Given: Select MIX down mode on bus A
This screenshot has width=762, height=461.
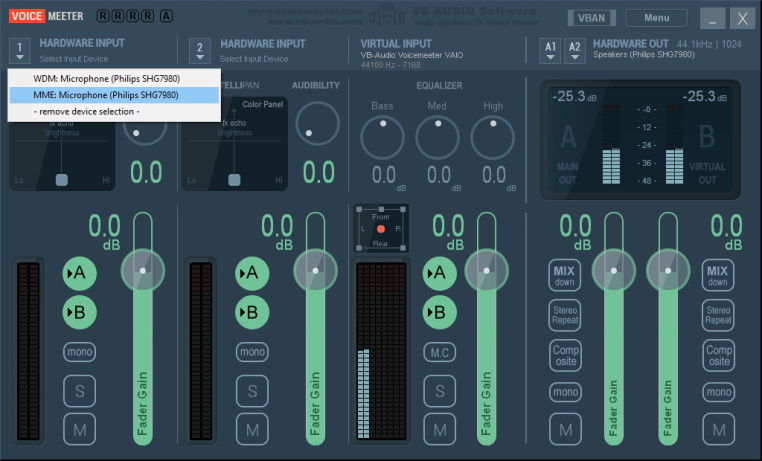Looking at the screenshot, I should pyautogui.click(x=565, y=275).
